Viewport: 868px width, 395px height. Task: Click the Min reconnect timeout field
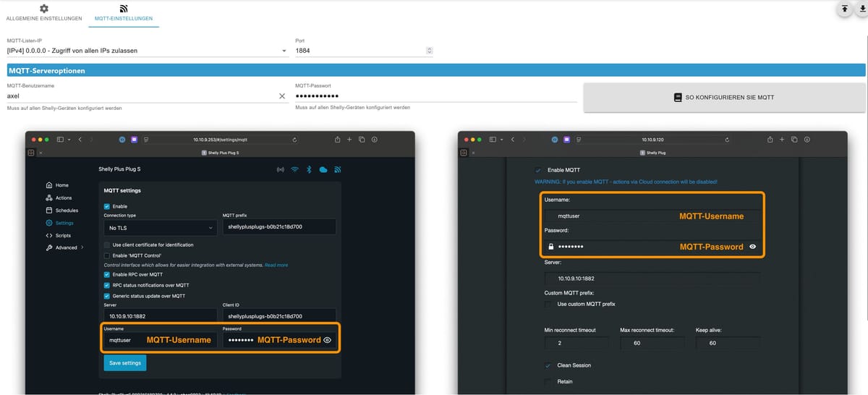(x=578, y=343)
